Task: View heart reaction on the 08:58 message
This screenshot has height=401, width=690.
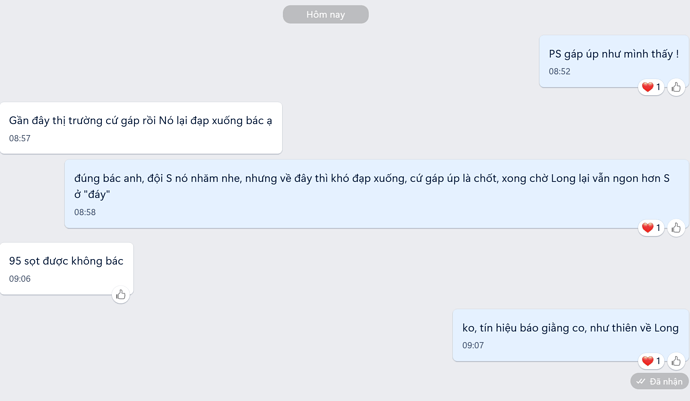Action: click(651, 228)
